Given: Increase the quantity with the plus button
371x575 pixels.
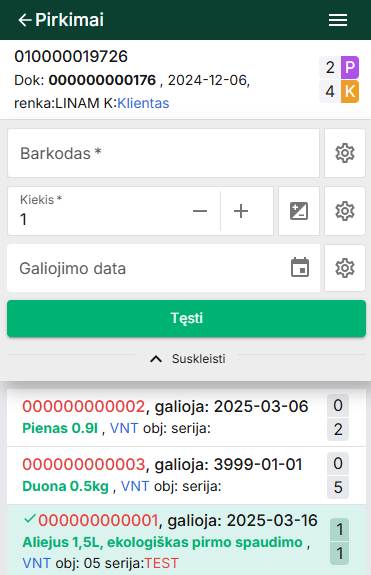Looking at the screenshot, I should click(241, 211).
